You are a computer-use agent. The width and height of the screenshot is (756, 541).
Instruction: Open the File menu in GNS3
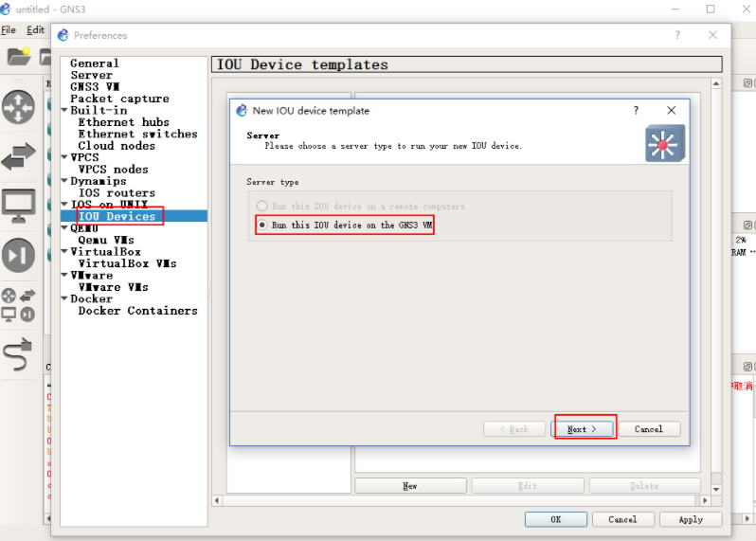click(9, 30)
